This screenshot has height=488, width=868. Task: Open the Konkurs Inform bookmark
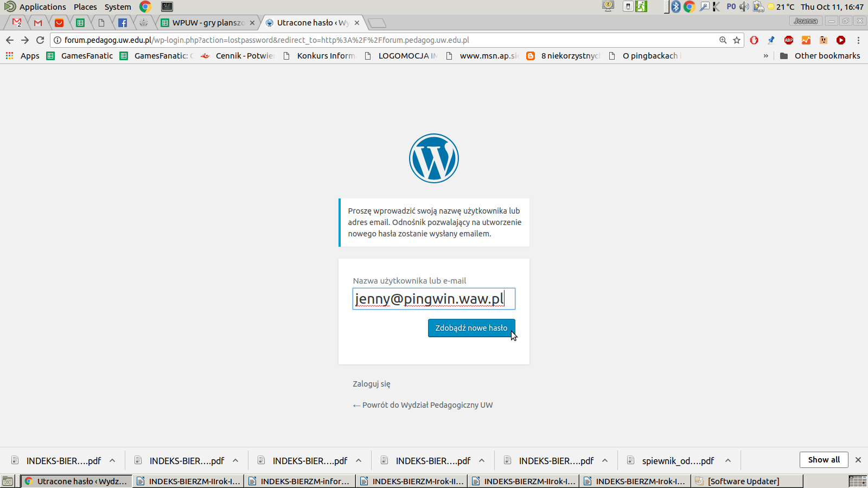coord(319,56)
